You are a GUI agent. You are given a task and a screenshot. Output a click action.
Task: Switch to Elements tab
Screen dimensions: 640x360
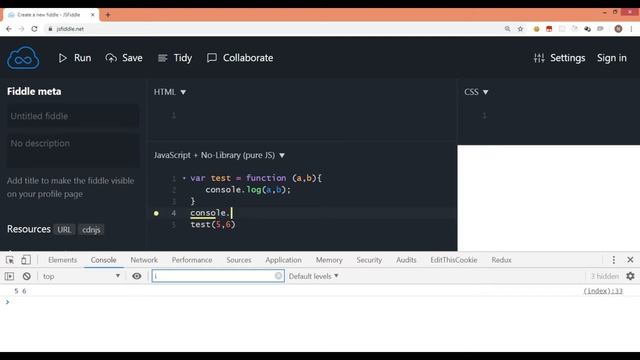(62, 260)
